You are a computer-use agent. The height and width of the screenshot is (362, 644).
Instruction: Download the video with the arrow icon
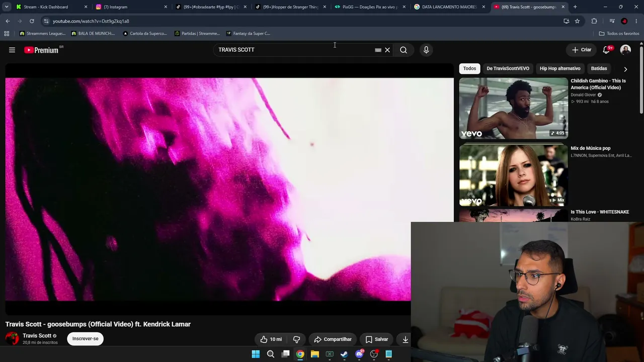(x=405, y=339)
